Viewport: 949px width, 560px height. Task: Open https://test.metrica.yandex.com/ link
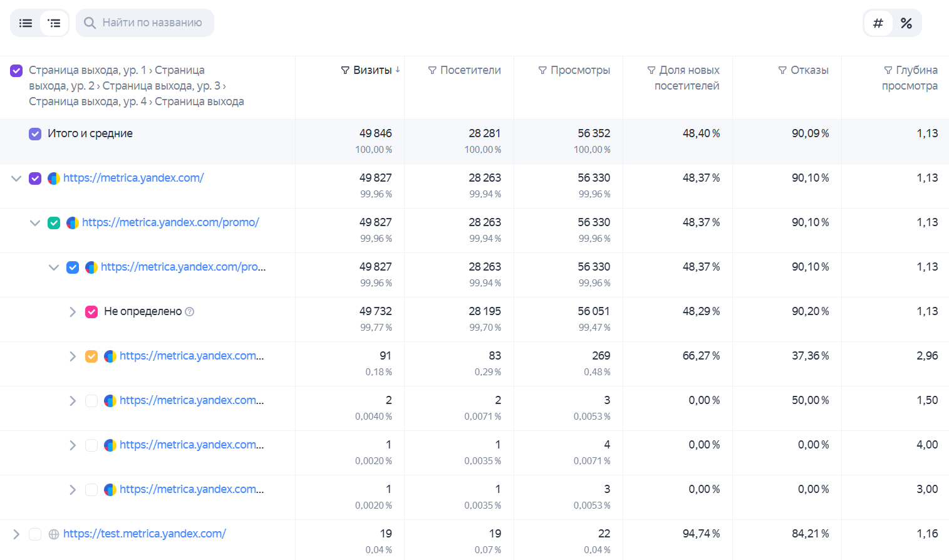coord(145,534)
